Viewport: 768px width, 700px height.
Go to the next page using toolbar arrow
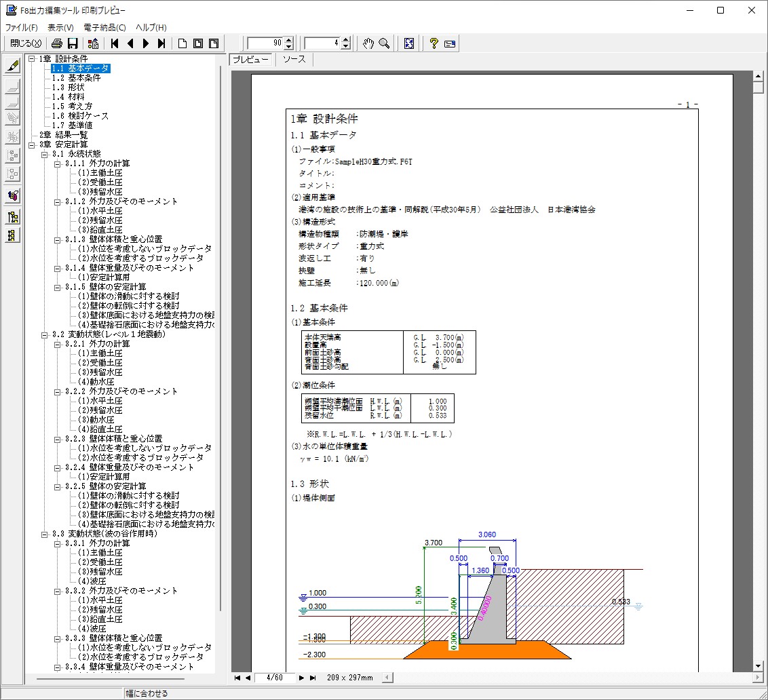[x=145, y=43]
